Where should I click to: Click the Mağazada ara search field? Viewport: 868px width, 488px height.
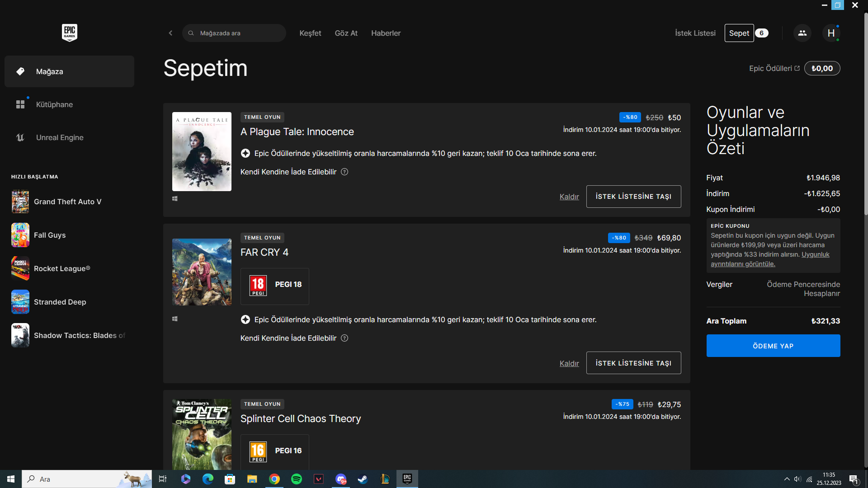pos(234,33)
